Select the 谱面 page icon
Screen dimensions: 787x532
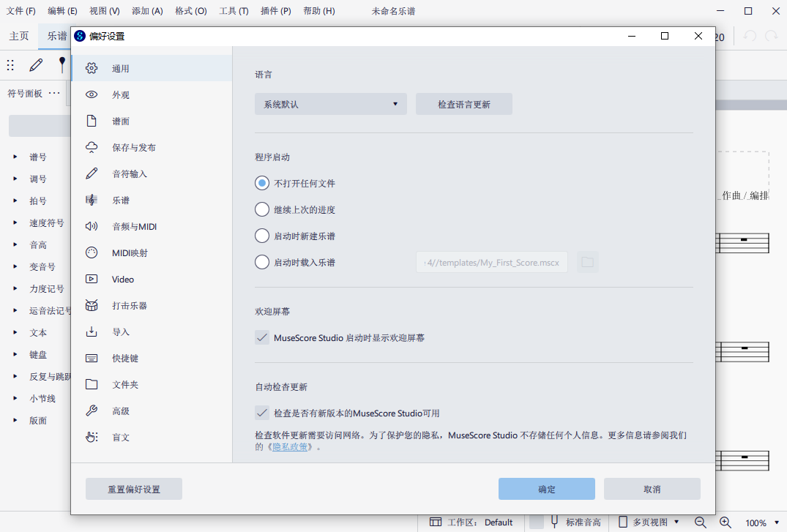point(92,121)
